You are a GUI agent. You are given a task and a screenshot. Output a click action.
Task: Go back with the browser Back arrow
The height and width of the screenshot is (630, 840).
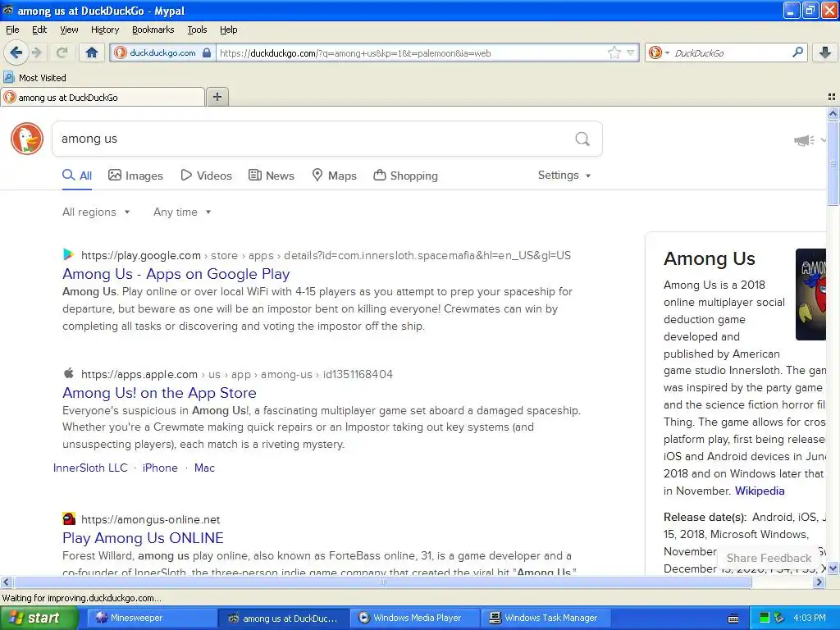tap(16, 52)
